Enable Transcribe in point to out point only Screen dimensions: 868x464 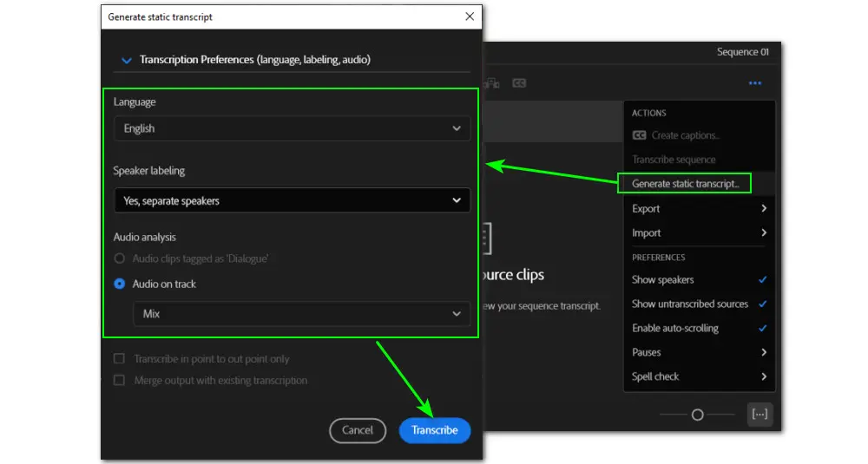(x=119, y=359)
